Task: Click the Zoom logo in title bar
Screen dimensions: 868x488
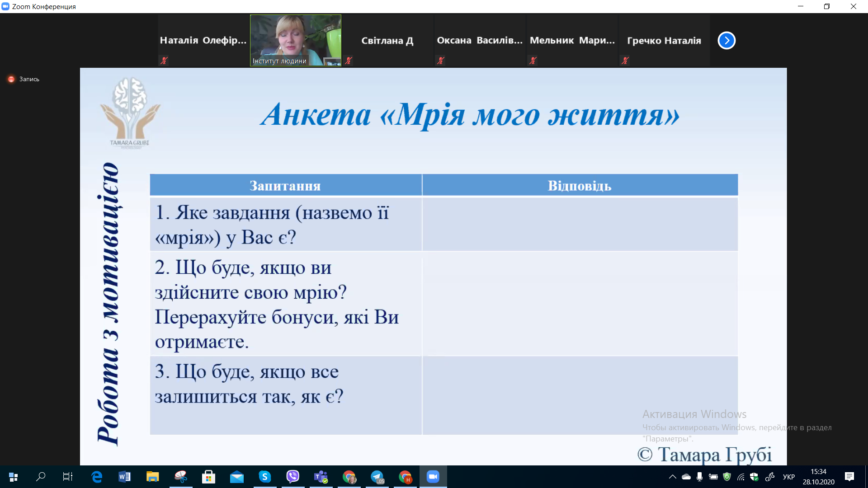Action: pyautogui.click(x=5, y=6)
